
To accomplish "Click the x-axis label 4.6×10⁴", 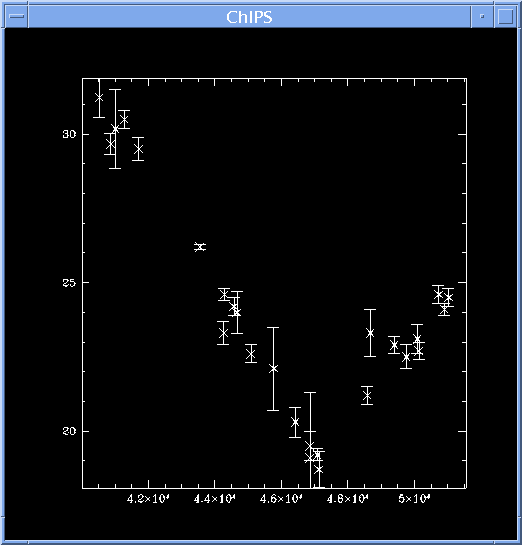I will point(281,499).
